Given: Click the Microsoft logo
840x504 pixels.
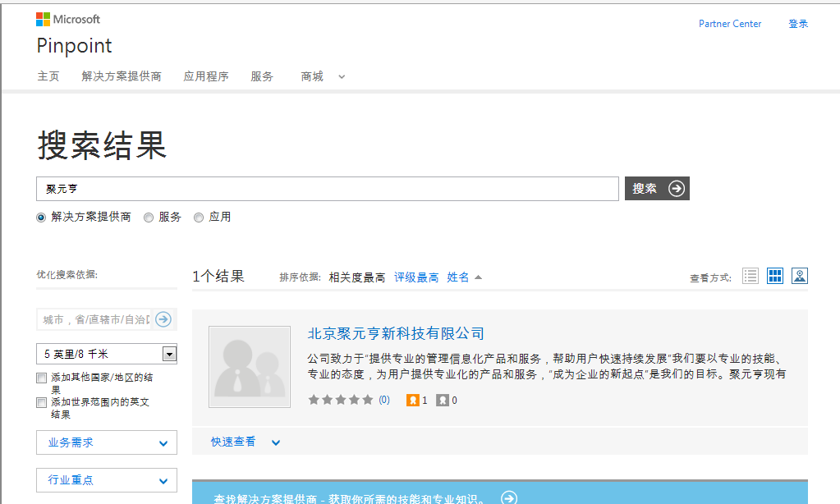Looking at the screenshot, I should click(68, 19).
